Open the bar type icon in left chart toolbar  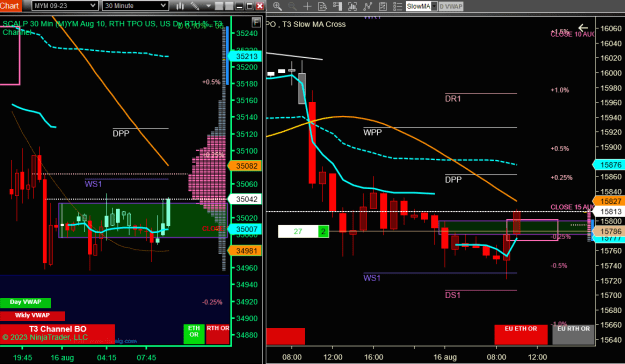pyautogui.click(x=180, y=6)
